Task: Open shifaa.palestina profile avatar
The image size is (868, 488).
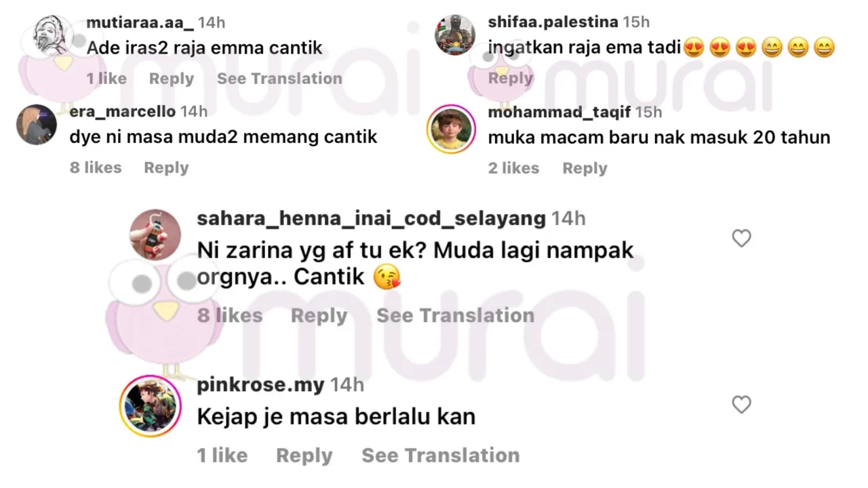Action: click(x=454, y=35)
